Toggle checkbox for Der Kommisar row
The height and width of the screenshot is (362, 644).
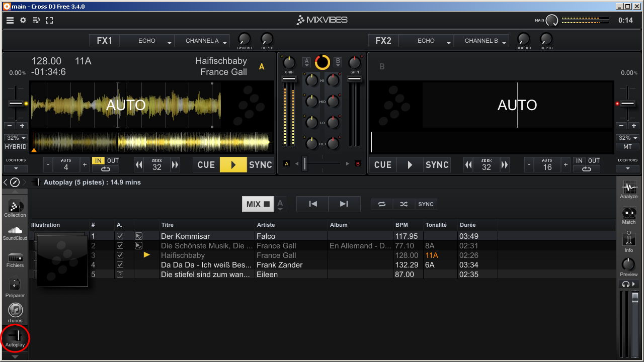pyautogui.click(x=120, y=236)
